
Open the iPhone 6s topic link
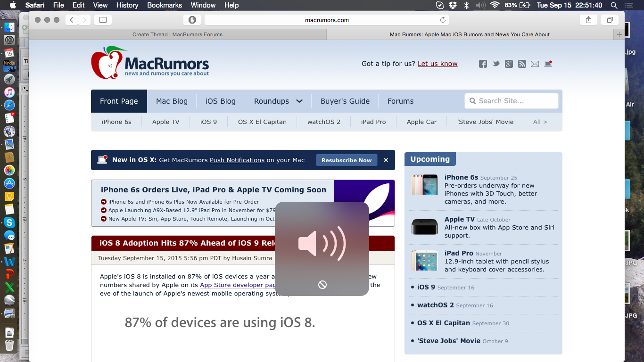[x=116, y=122]
